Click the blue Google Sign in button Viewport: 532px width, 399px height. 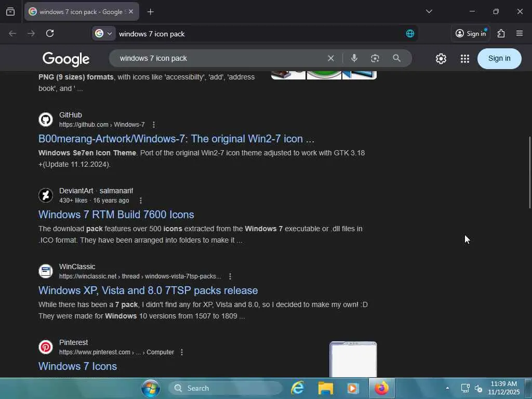499,58
